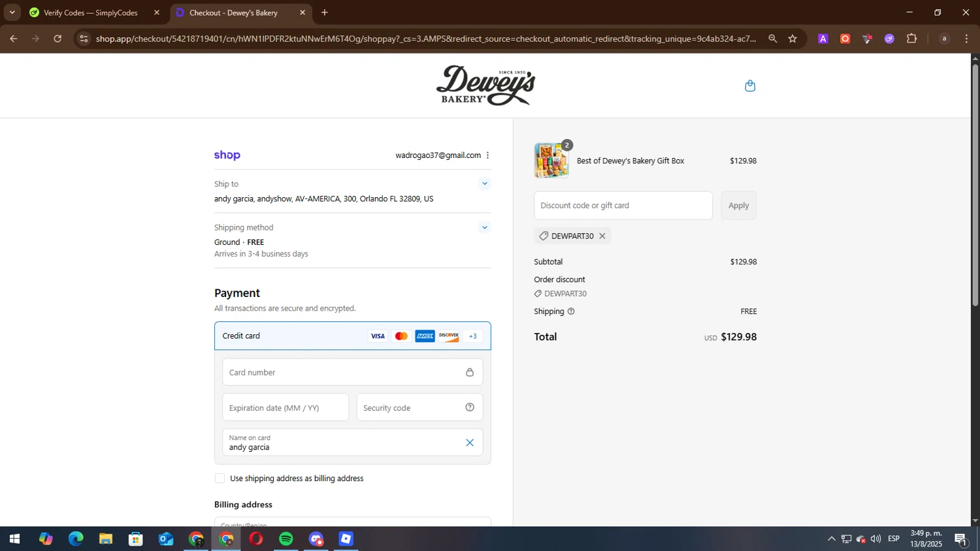The image size is (980, 551).
Task: Click the Shop Pay logo
Action: coord(227,155)
